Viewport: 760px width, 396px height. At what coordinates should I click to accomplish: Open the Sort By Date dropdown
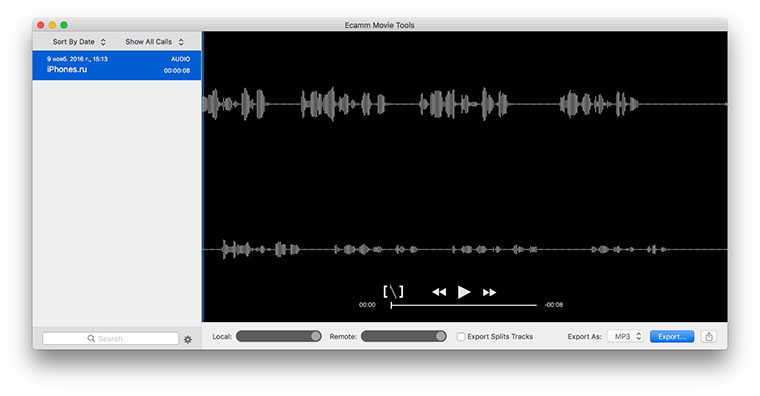[79, 42]
